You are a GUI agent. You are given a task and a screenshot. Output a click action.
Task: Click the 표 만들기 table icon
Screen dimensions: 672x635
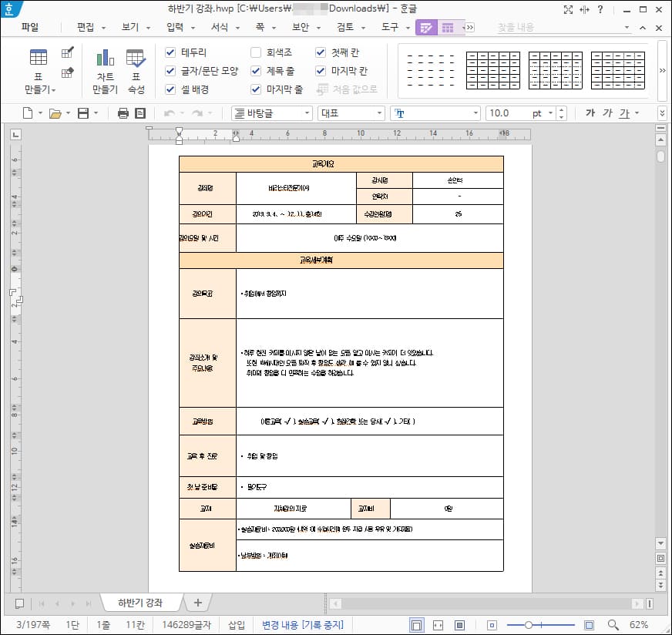[x=38, y=57]
